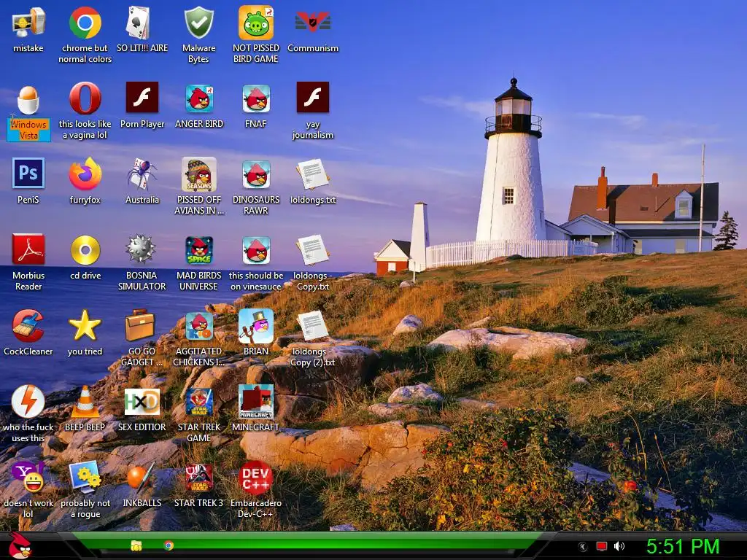The width and height of the screenshot is (747, 560).
Task: Open the 'STAR TREK GAME' icon
Action: [198, 402]
